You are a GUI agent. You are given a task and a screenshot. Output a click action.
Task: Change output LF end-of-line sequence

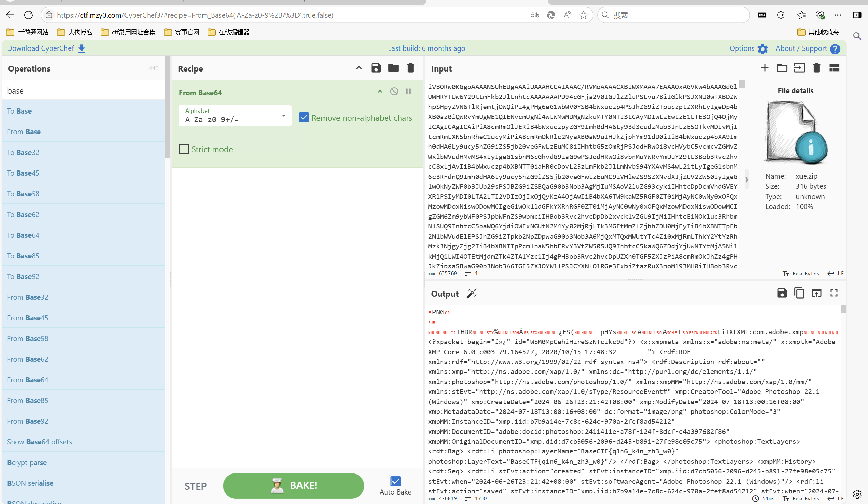[x=835, y=498]
